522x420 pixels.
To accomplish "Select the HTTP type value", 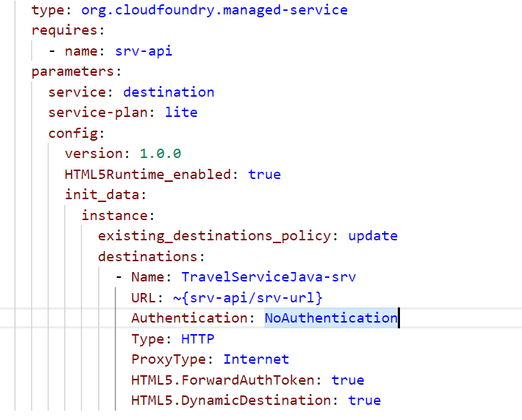I will [x=198, y=339].
